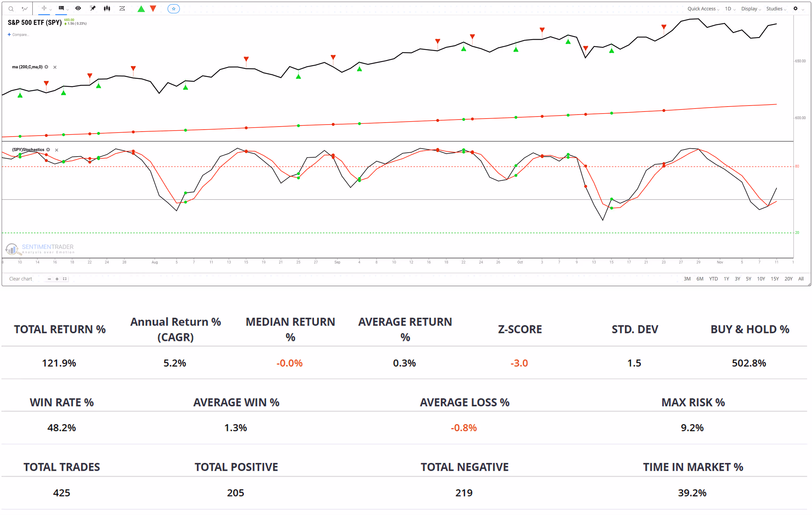
Task: Click the star favorites button
Action: (x=173, y=9)
